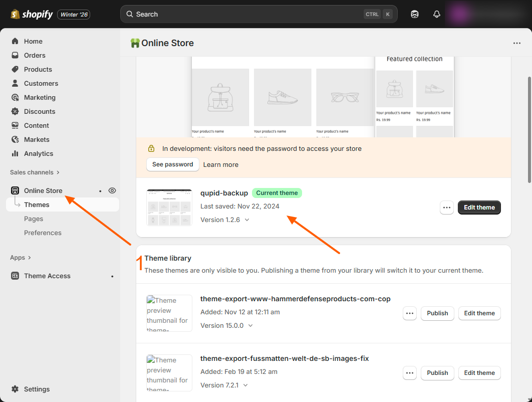Click the fussmatten-welt theme thumbnail
Viewport: 532px width, 402px height.
169,373
